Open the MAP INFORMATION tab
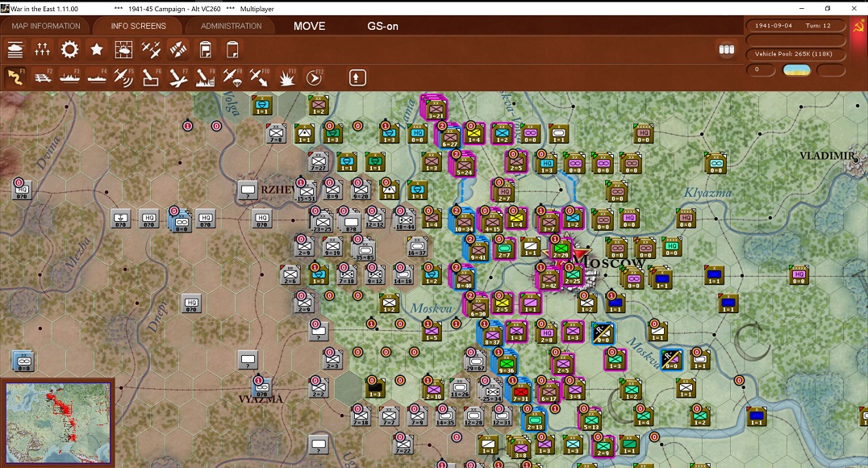868x468 pixels. (x=46, y=26)
